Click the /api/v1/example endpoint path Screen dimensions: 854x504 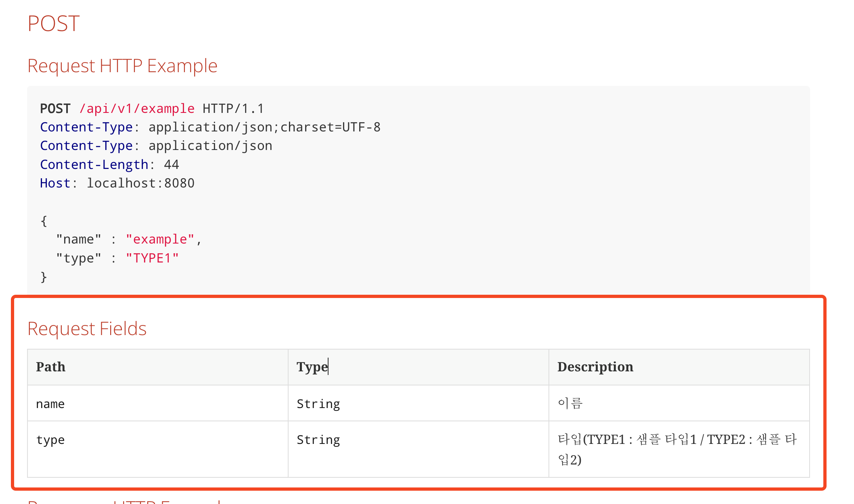click(137, 108)
